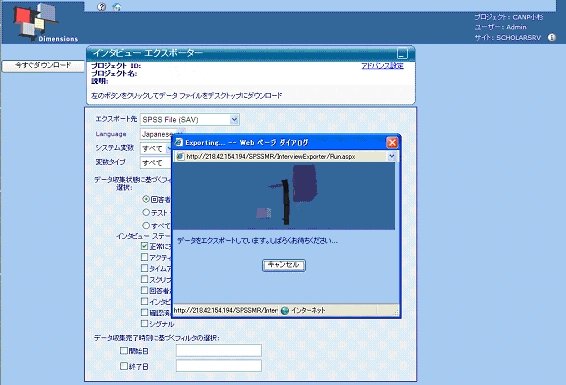Viewport: 566px width, 385px height.
Task: Click the プロジェクト: CANP text in header
Action: tap(508, 17)
